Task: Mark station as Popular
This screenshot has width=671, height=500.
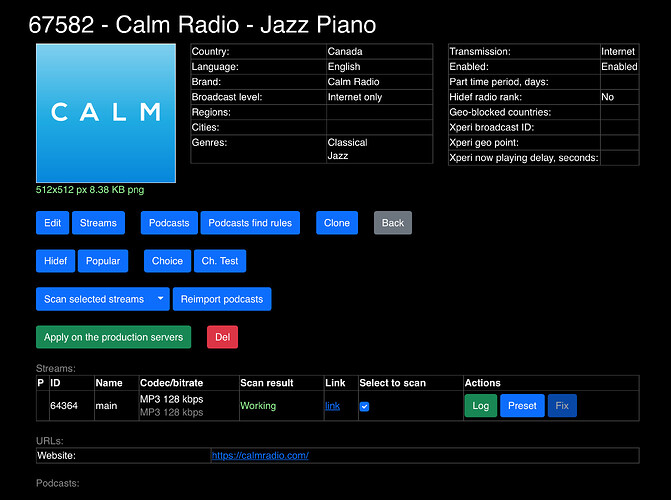Action: tap(103, 261)
